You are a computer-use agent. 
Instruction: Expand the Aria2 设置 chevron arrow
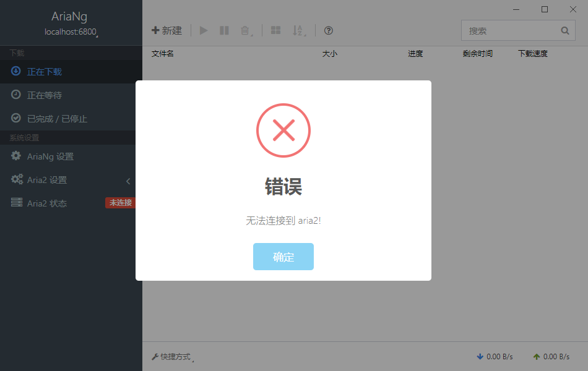click(128, 181)
